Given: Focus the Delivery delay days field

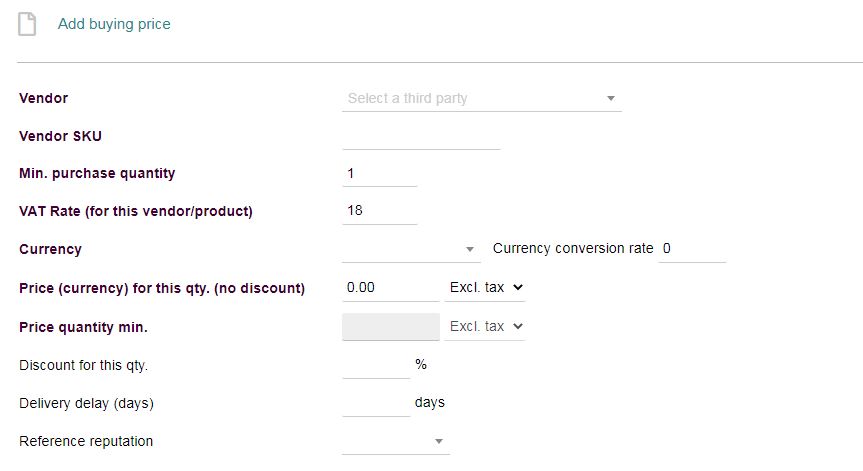Looking at the screenshot, I should click(x=375, y=403).
